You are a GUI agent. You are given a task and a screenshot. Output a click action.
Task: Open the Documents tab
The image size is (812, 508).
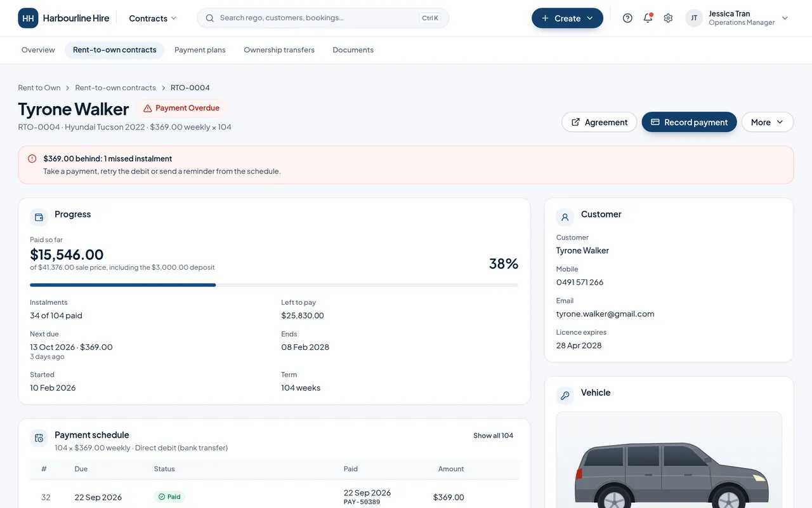tap(353, 50)
